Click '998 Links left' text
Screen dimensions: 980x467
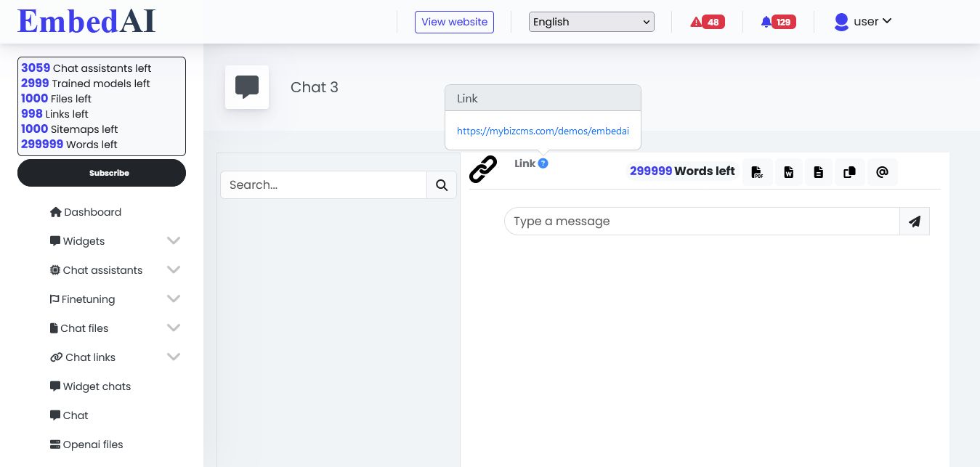coord(54,114)
